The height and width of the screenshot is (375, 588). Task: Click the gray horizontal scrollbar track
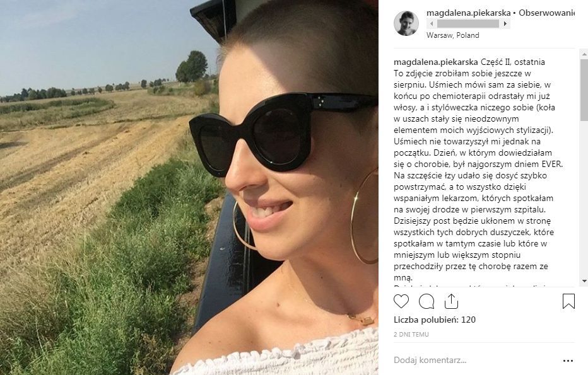468,24
